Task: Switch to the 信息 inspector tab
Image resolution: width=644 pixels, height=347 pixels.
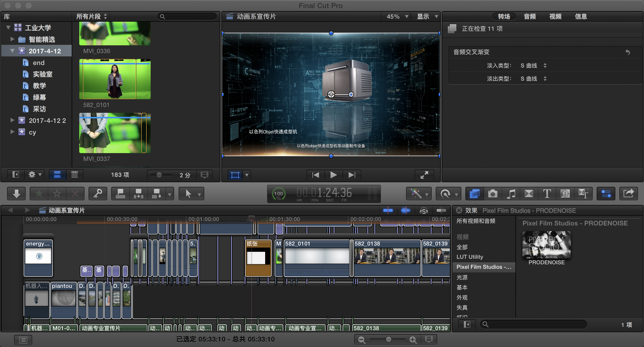Action: (x=581, y=17)
